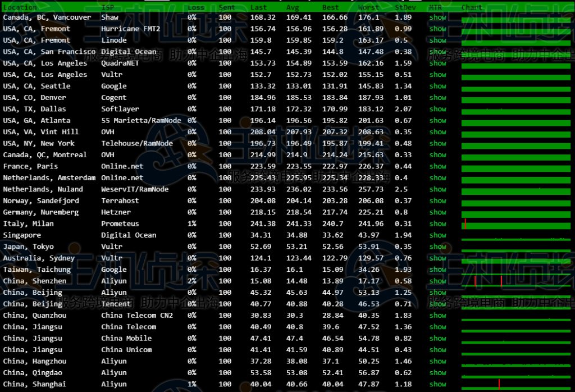This screenshot has height=392, width=575.
Task: Select the 'Terrahost' ISP cell
Action: click(120, 200)
